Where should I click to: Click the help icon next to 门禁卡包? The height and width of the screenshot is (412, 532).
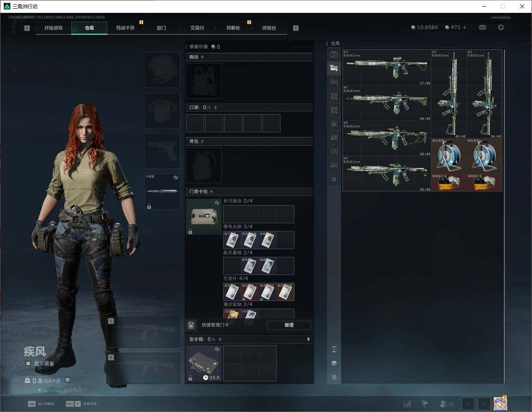[212, 192]
